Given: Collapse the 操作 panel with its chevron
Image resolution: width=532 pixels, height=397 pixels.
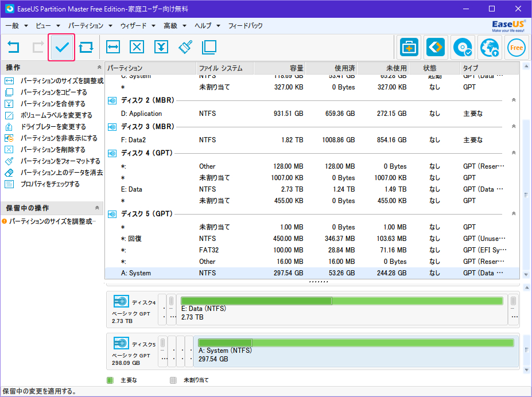Looking at the screenshot, I should (x=99, y=68).
